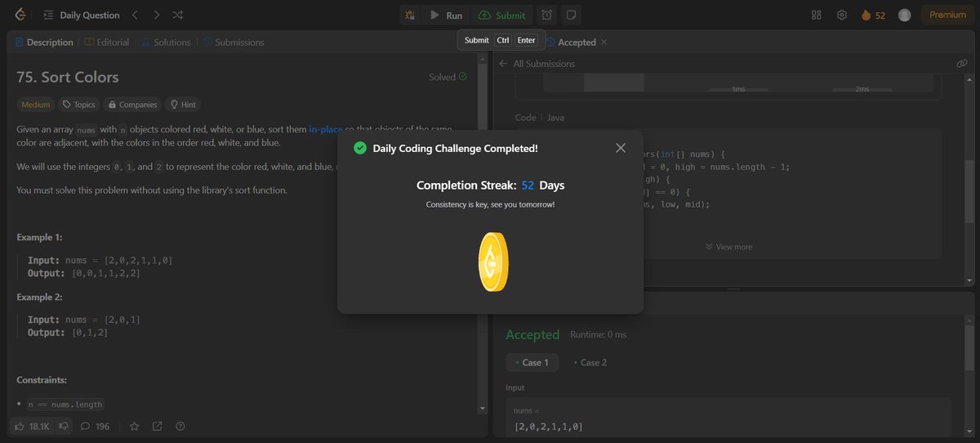The width and height of the screenshot is (980, 443).
Task: Submit the solution
Action: pos(502,16)
